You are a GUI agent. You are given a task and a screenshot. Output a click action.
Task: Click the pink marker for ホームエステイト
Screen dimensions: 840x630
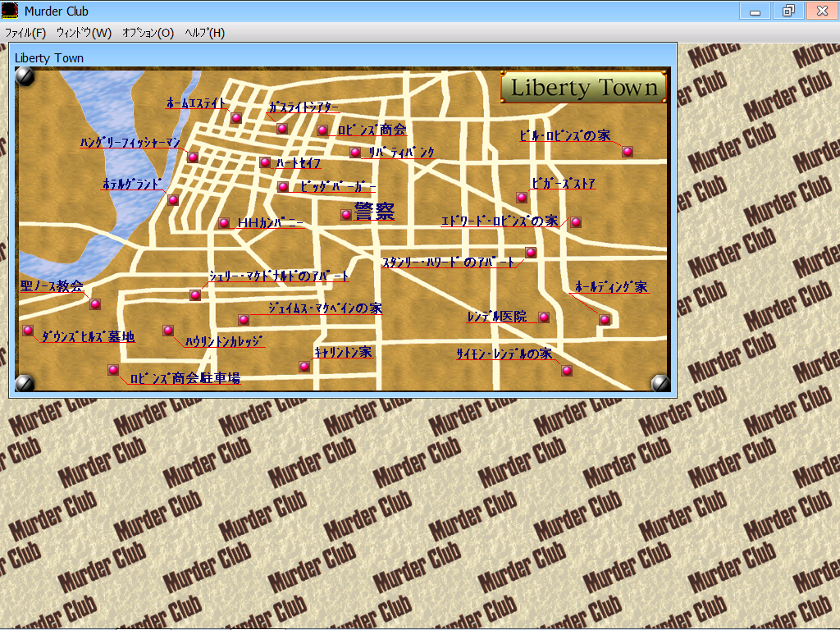(x=236, y=118)
